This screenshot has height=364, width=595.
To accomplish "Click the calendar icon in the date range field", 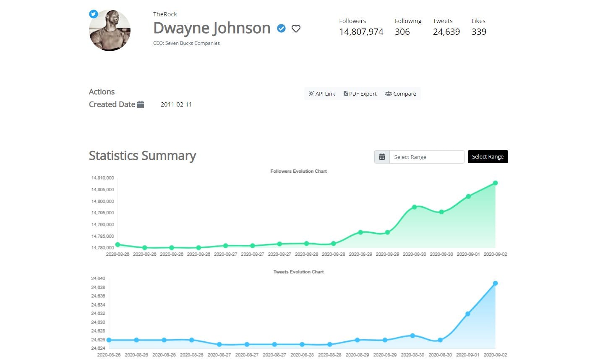I will coord(381,156).
